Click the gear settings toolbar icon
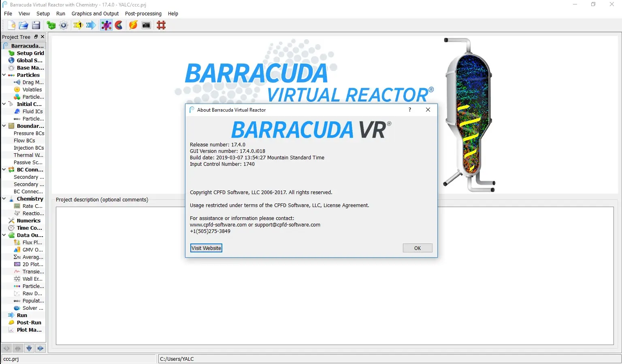Viewport: 622px width, 364px height. click(64, 25)
